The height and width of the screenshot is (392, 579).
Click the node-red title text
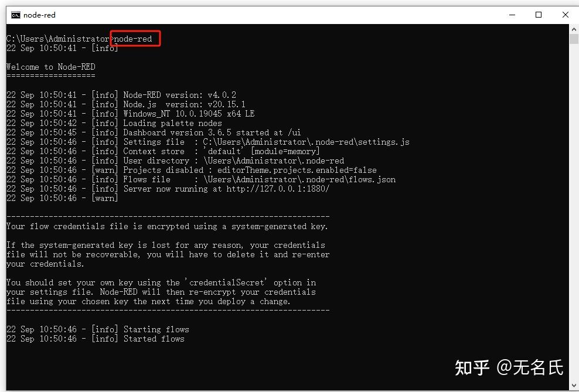(x=39, y=15)
